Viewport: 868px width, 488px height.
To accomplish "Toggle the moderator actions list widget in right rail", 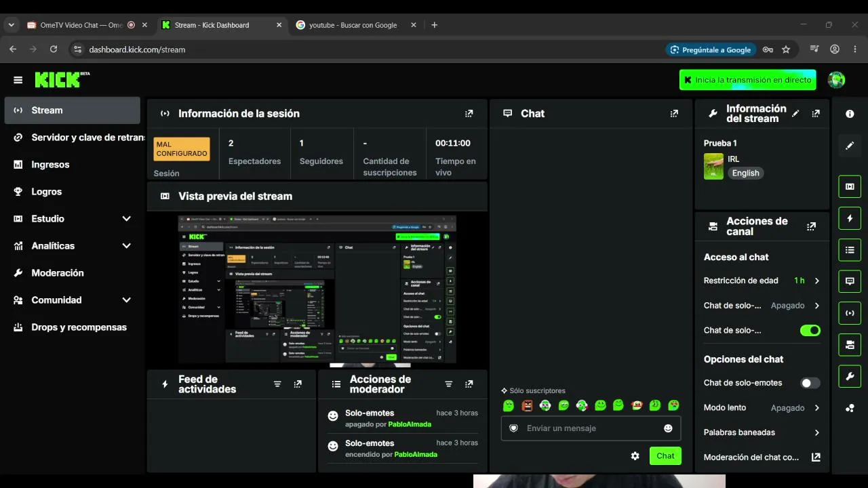I will tap(850, 249).
